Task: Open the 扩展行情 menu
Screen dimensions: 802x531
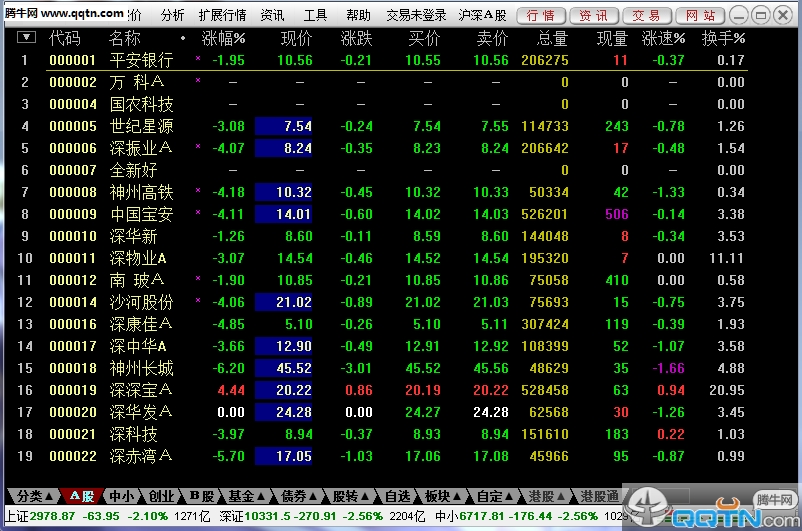Action: click(222, 15)
